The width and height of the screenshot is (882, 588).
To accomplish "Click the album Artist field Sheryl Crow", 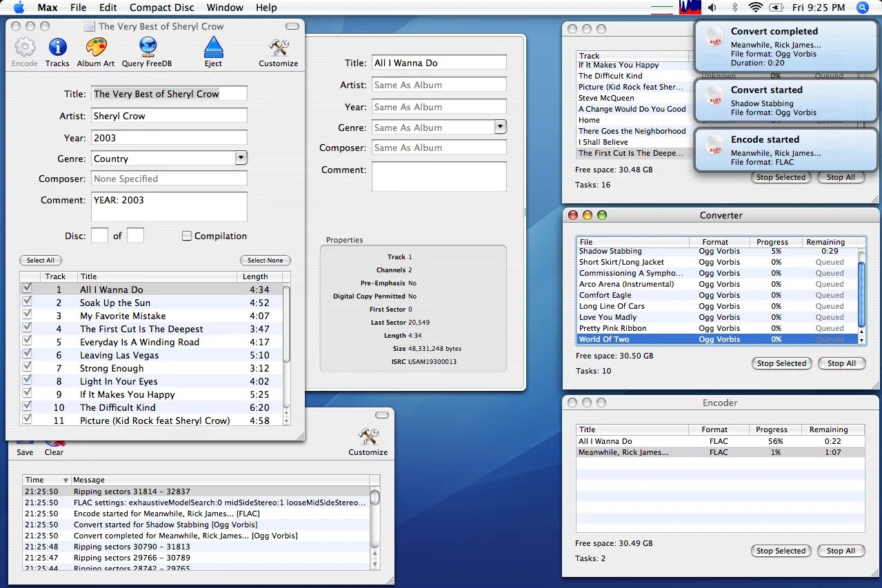I will click(169, 115).
